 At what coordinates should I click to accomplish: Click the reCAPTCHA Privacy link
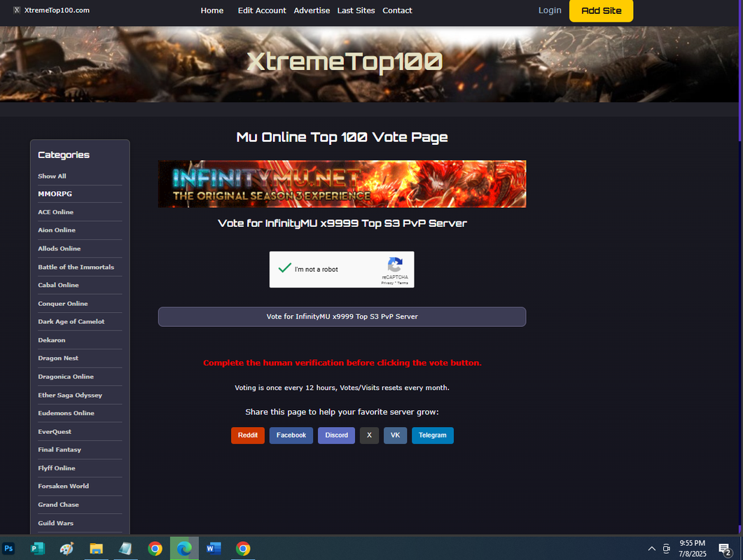pos(387,283)
